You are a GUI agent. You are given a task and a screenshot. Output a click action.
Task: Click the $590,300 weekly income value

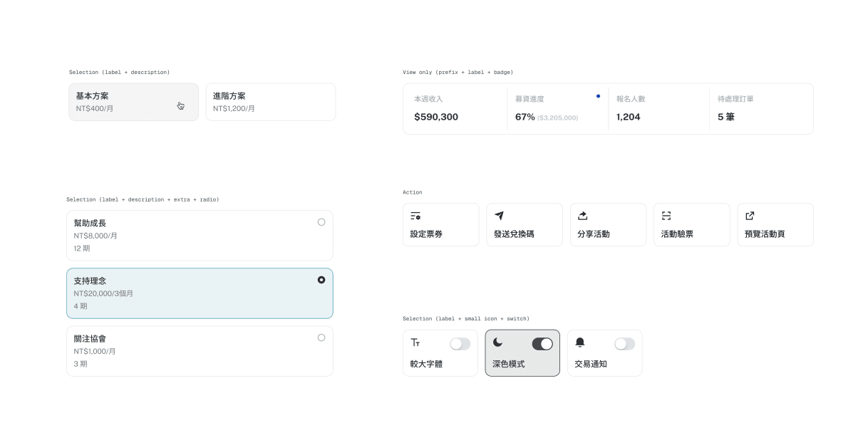pyautogui.click(x=436, y=117)
